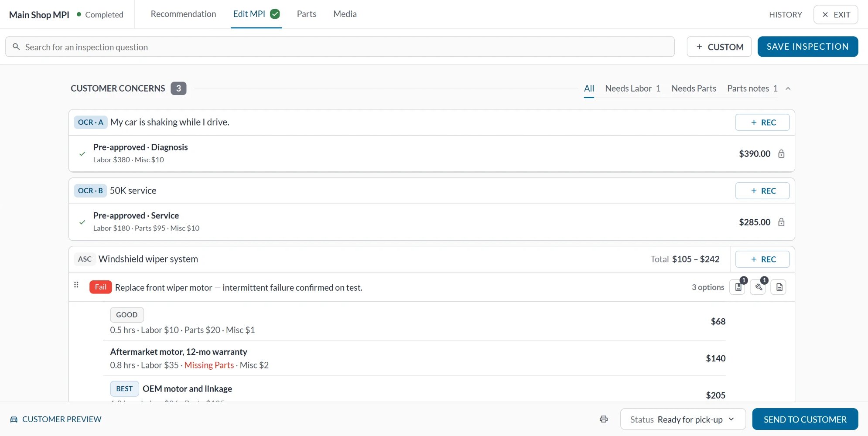
Task: Click the checkmark on Pre-approved Diagnosis
Action: click(x=82, y=153)
